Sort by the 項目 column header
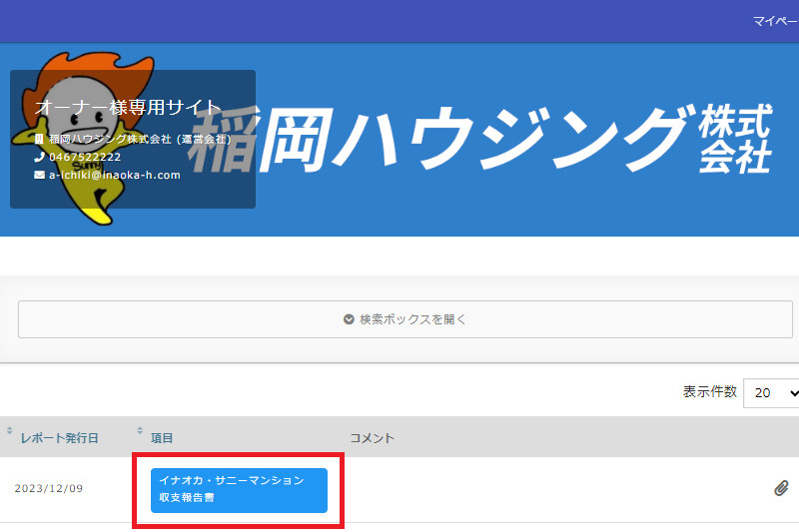The height and width of the screenshot is (532, 799). (162, 438)
